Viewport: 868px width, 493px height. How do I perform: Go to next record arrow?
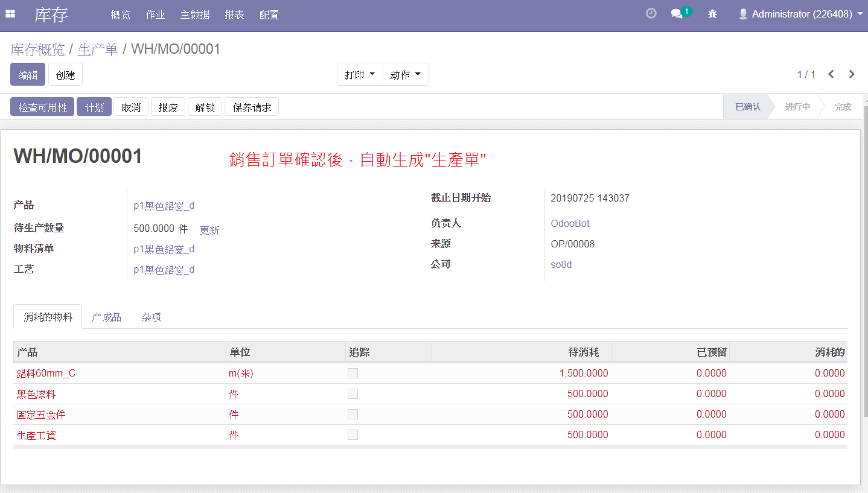tap(852, 74)
